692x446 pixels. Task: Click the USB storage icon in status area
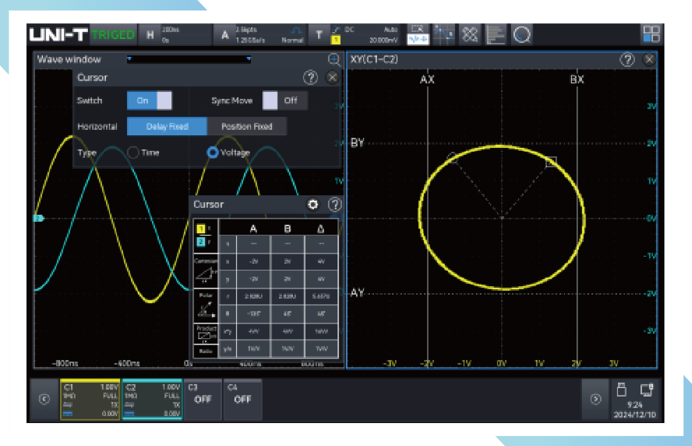coord(621,390)
